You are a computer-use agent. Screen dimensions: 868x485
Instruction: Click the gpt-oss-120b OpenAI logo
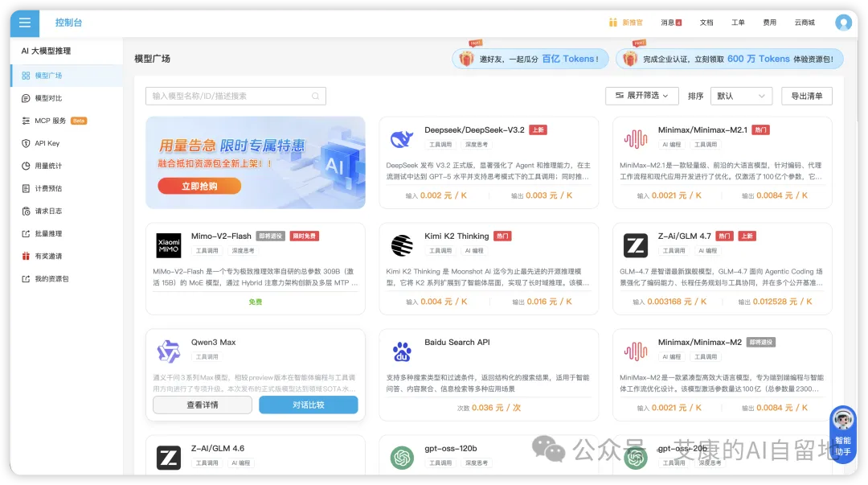[x=402, y=458]
